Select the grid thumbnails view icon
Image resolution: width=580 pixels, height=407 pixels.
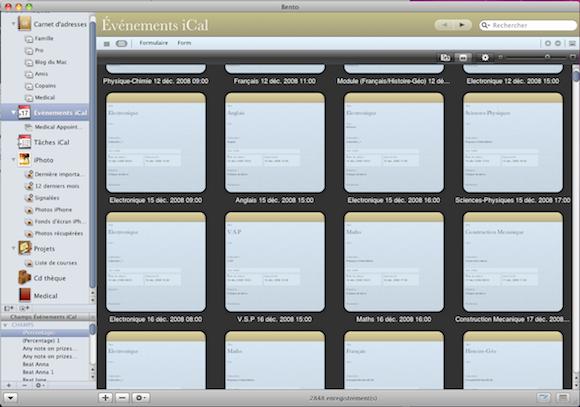pyautogui.click(x=463, y=57)
